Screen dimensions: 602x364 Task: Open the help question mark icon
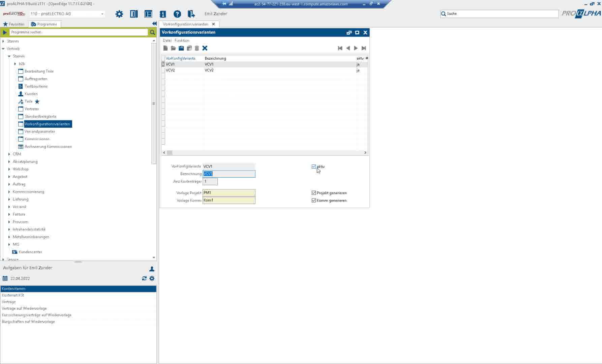click(177, 14)
